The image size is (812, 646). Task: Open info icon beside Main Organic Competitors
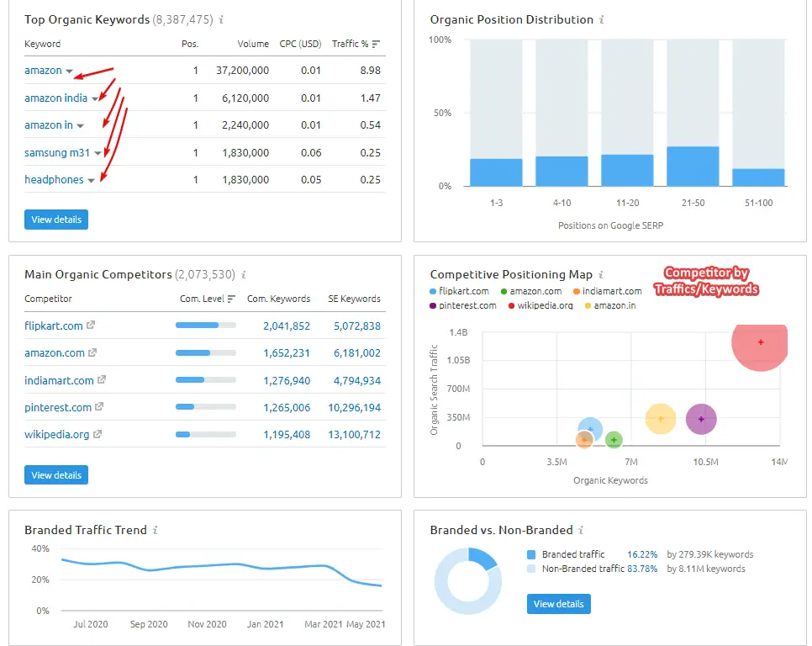(244, 274)
